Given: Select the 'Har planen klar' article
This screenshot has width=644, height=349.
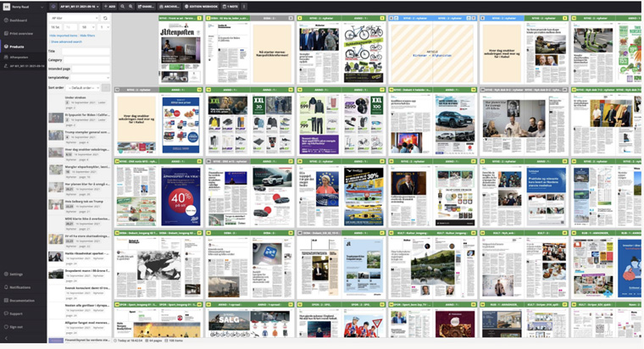Looking at the screenshot, I should (80, 188).
